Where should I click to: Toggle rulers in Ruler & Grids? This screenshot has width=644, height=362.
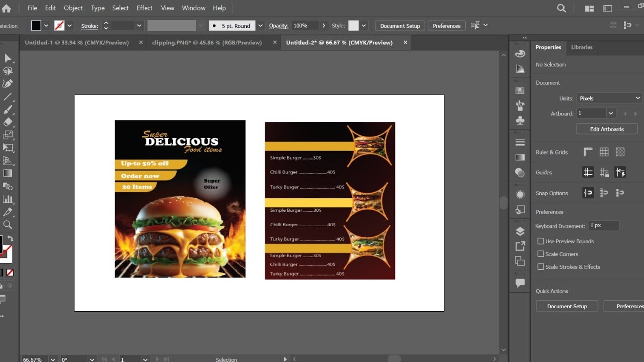point(588,152)
